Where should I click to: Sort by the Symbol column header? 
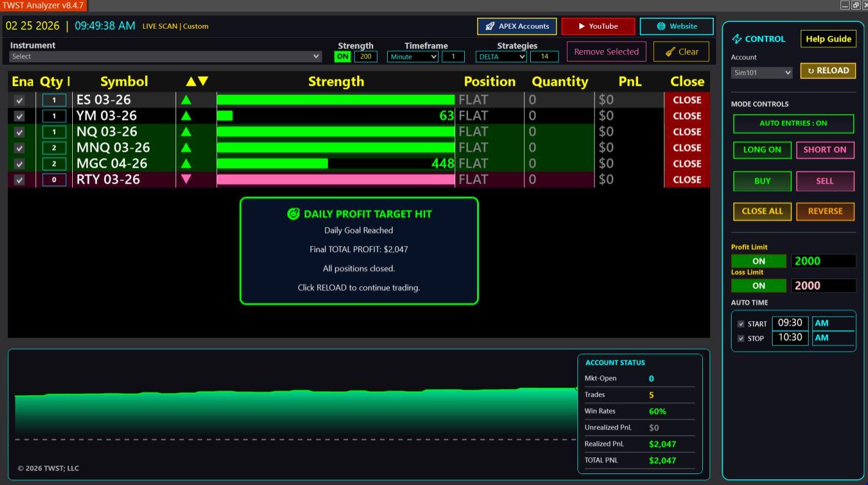pyautogui.click(x=124, y=81)
